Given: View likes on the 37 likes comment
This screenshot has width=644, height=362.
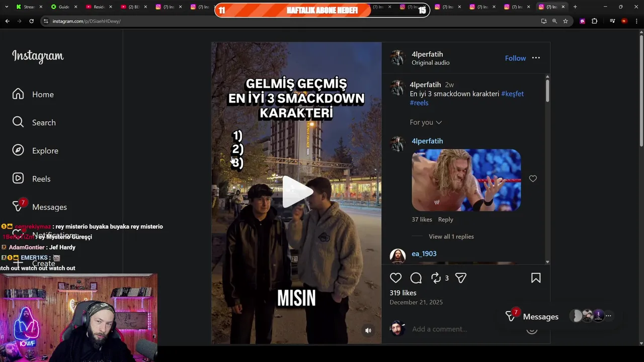Looking at the screenshot, I should 422,220.
